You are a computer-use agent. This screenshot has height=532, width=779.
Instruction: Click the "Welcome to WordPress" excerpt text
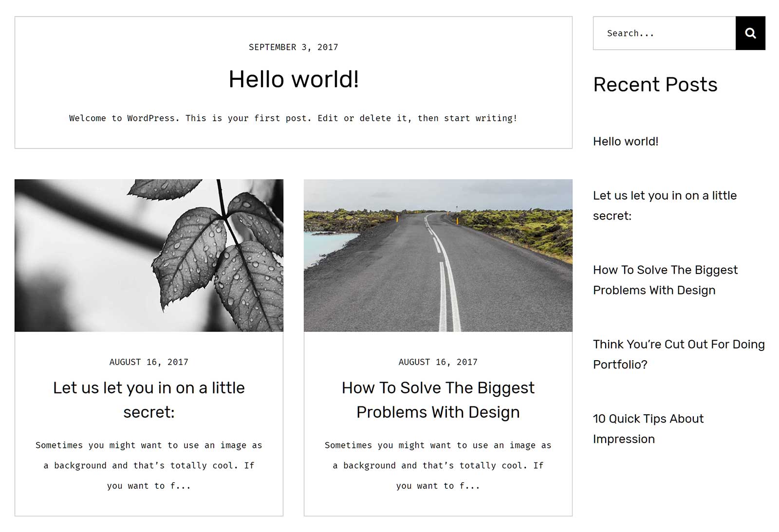click(293, 118)
